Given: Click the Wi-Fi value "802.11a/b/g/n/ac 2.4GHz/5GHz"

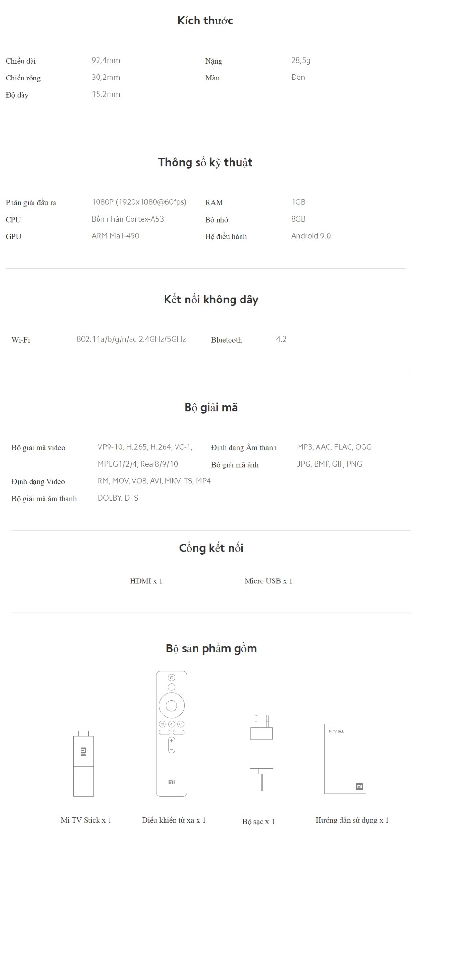Looking at the screenshot, I should (131, 339).
